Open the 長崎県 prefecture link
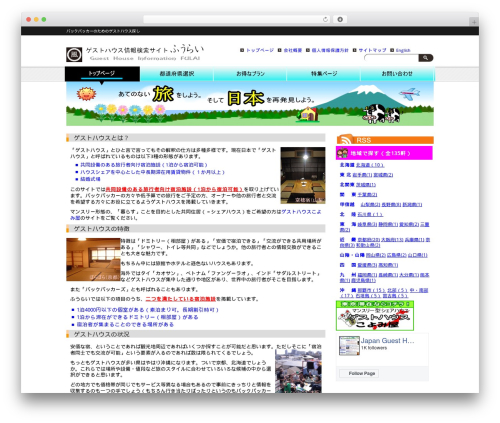The height and width of the screenshot is (423, 500). [388, 275]
